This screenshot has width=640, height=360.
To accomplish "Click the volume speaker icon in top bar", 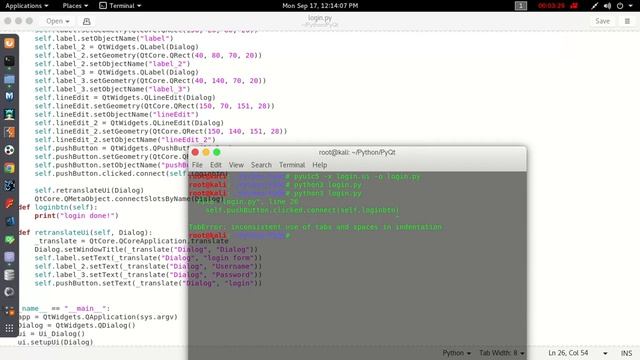I will (607, 6).
